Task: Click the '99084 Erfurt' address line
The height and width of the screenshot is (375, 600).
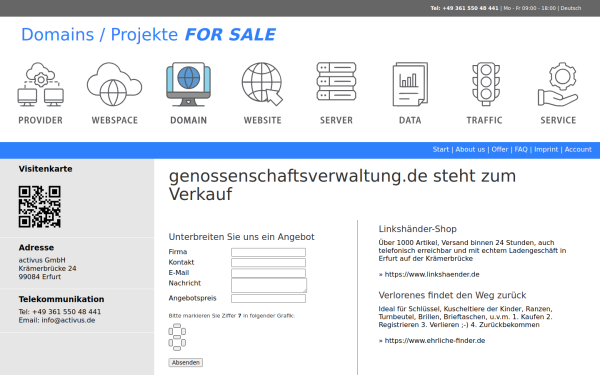Action: coord(39,277)
